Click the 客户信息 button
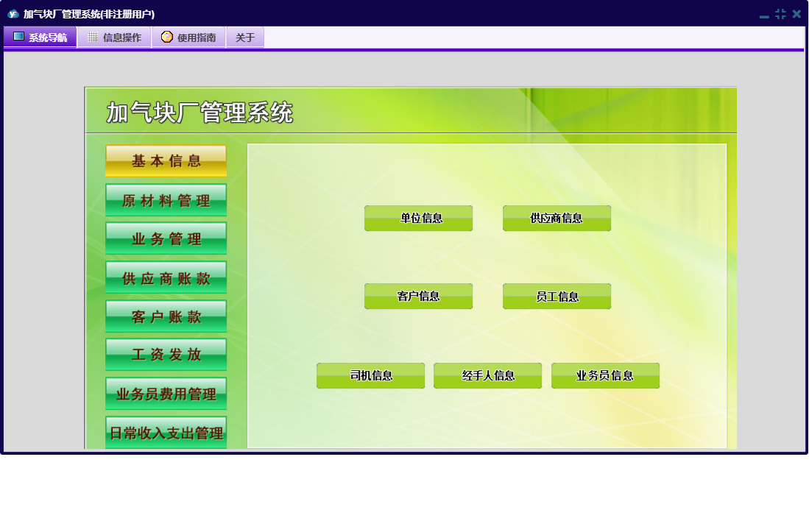Screen dimensions: 809x532 [x=418, y=297]
